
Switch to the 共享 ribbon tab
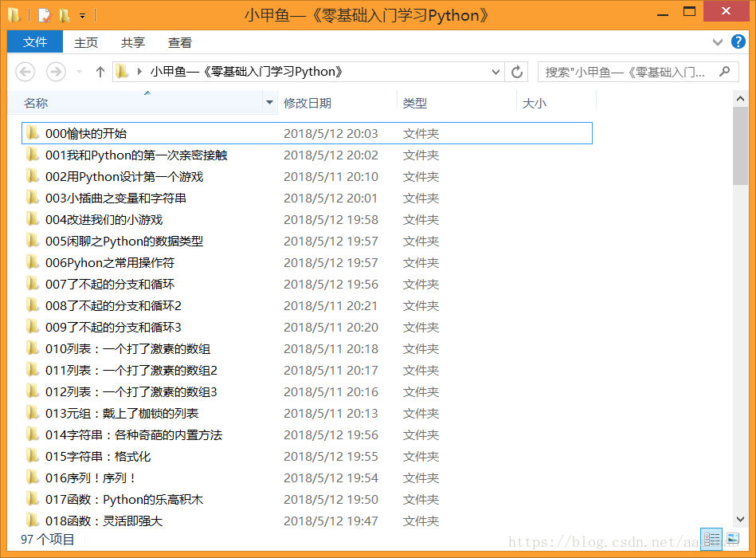[132, 42]
